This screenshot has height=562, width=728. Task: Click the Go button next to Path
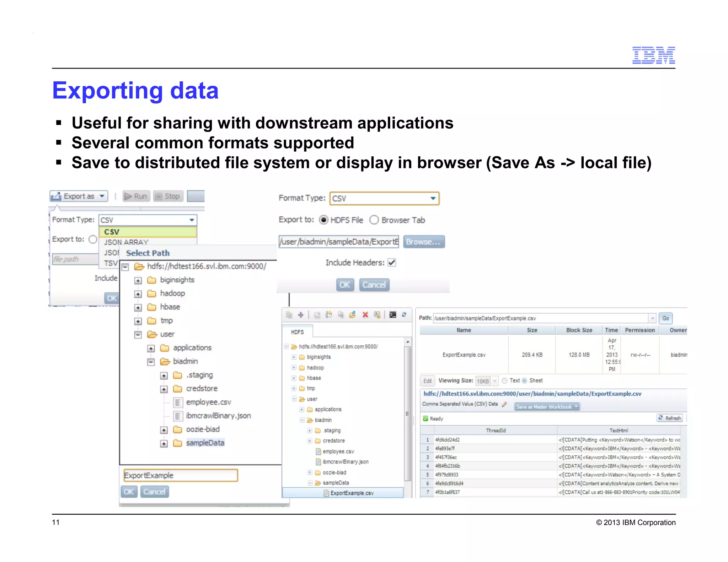tap(665, 318)
